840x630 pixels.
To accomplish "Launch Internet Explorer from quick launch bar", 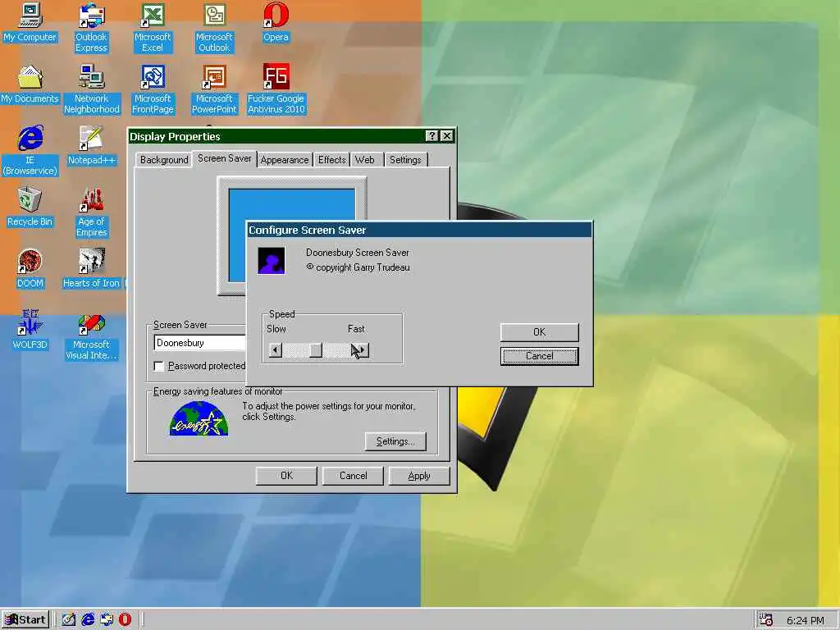I will tap(88, 620).
